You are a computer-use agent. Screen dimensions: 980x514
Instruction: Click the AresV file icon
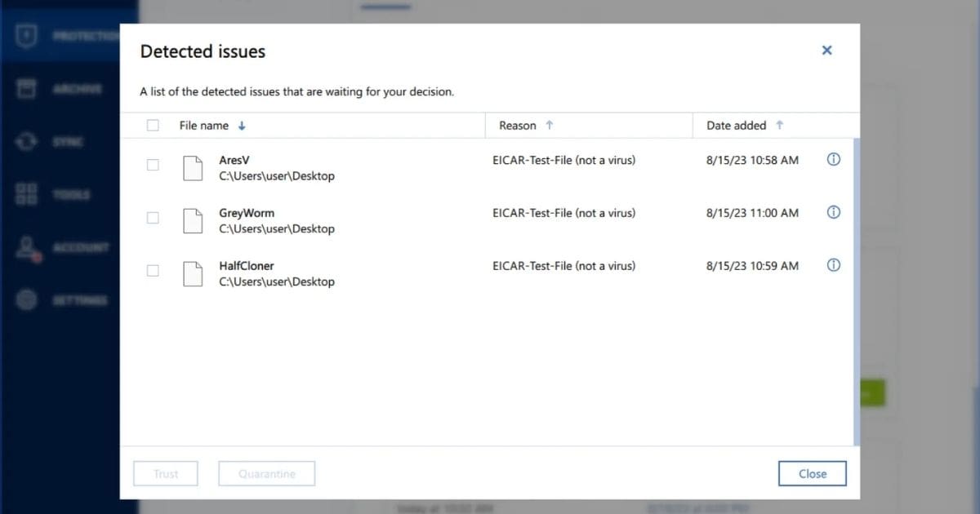click(x=193, y=168)
